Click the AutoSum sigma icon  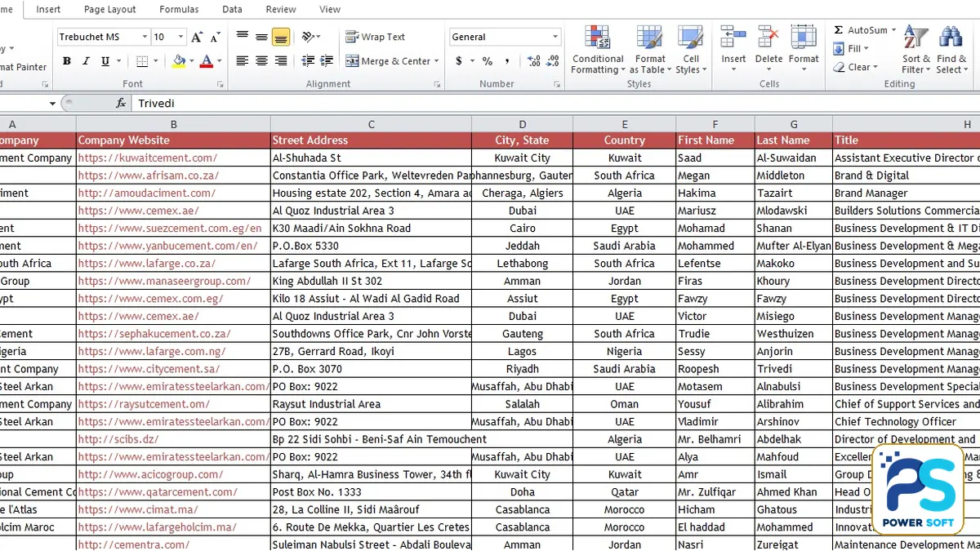pyautogui.click(x=839, y=30)
